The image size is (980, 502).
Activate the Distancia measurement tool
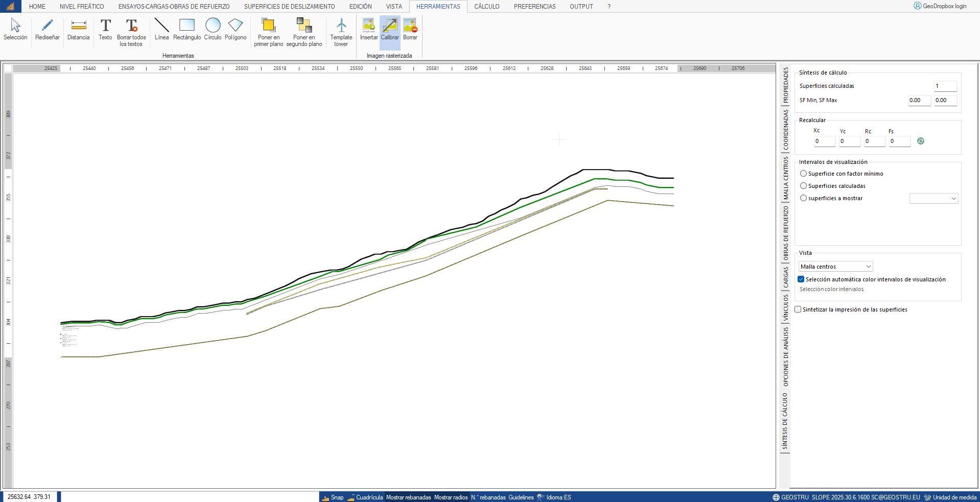click(x=78, y=31)
